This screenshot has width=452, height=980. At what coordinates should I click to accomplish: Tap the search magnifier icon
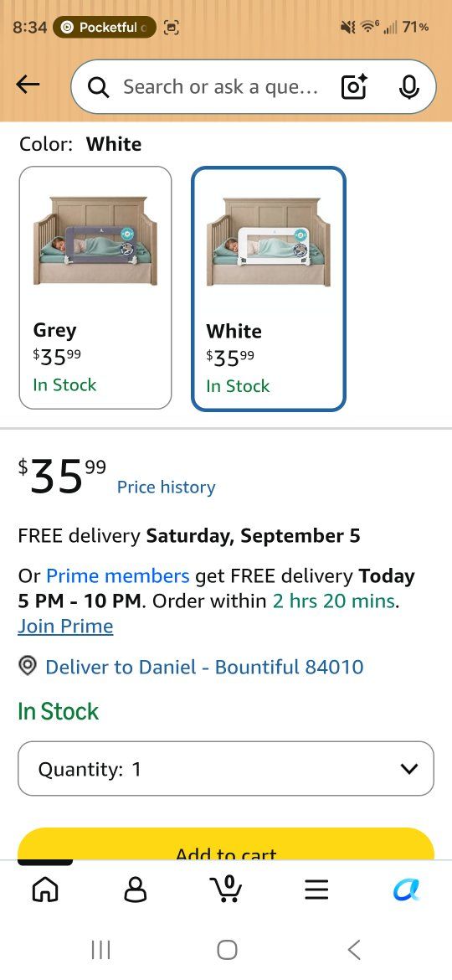(x=99, y=87)
